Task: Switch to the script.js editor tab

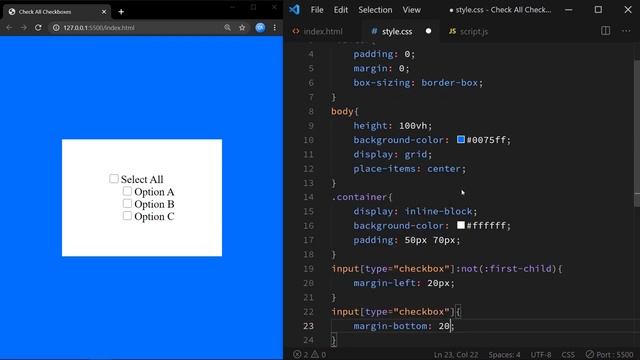Action: tap(469, 31)
